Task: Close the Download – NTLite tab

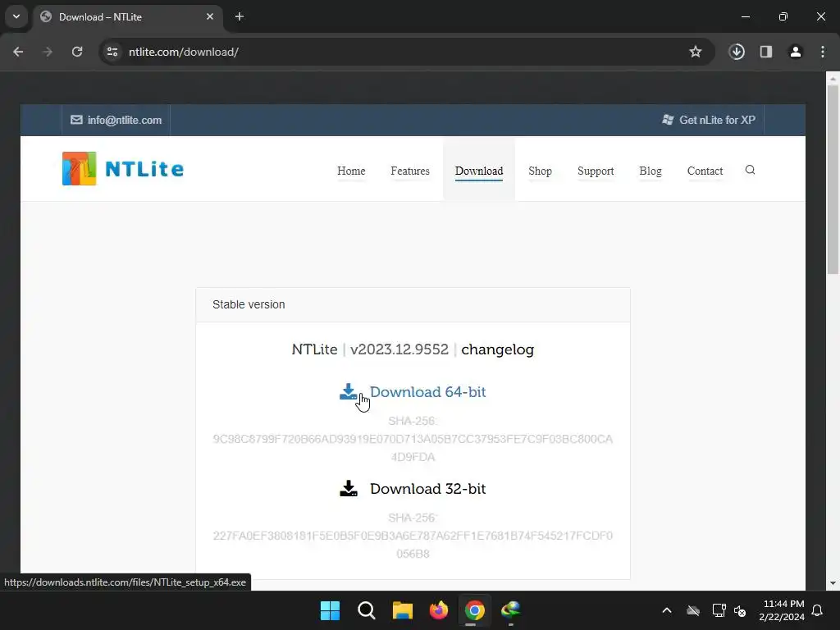Action: 210,16
